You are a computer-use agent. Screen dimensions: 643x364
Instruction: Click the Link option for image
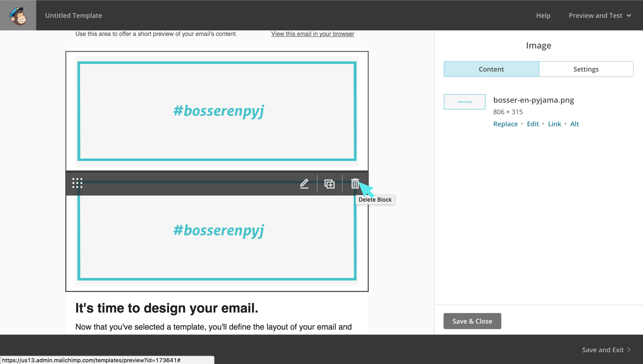point(554,124)
